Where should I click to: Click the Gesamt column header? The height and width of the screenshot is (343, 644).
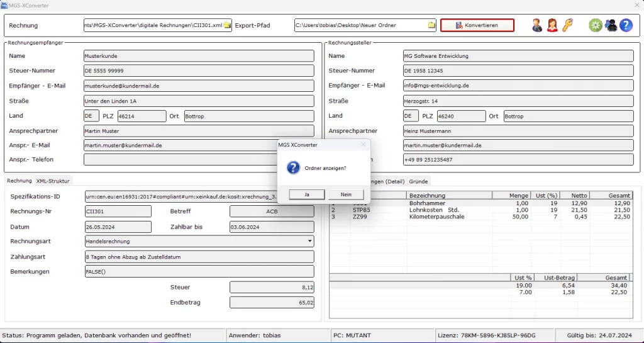pyautogui.click(x=610, y=196)
